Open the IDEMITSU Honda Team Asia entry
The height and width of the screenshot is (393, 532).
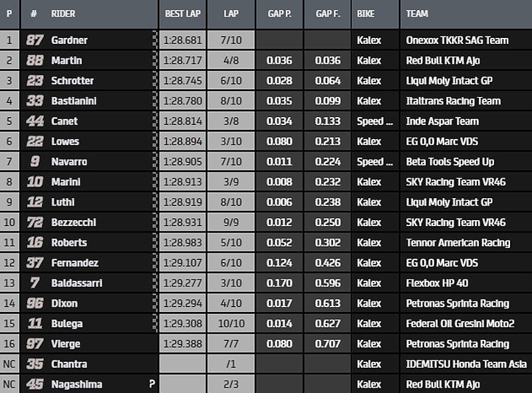[x=466, y=364]
